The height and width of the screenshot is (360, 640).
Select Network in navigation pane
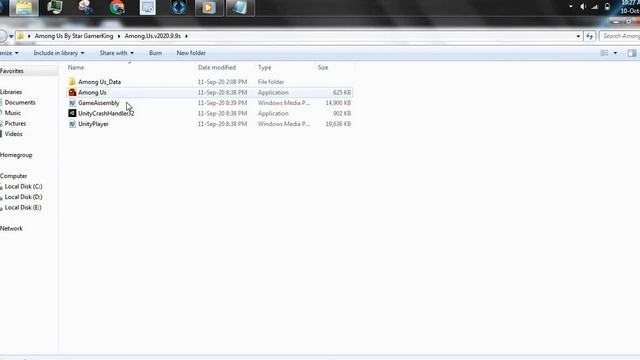(11, 229)
